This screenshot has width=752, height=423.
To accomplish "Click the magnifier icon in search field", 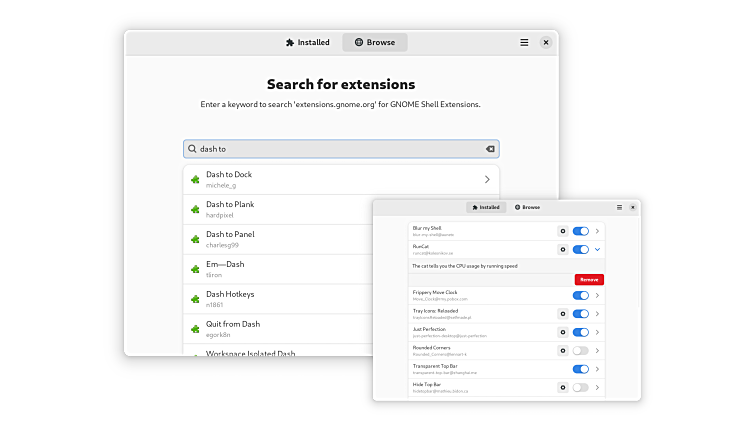I will pyautogui.click(x=192, y=149).
